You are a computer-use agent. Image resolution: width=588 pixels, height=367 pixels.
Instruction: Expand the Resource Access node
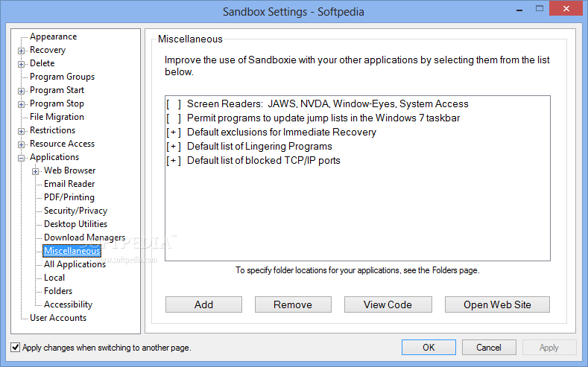(22, 144)
